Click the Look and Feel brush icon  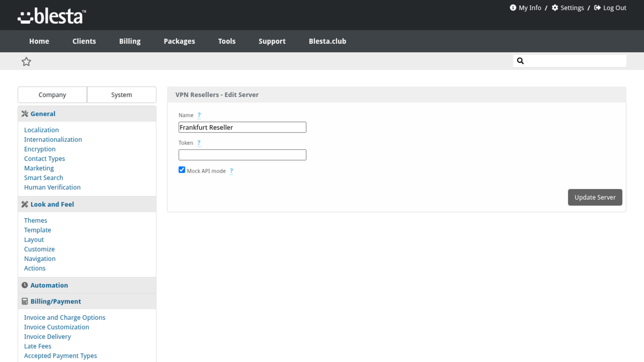(24, 204)
